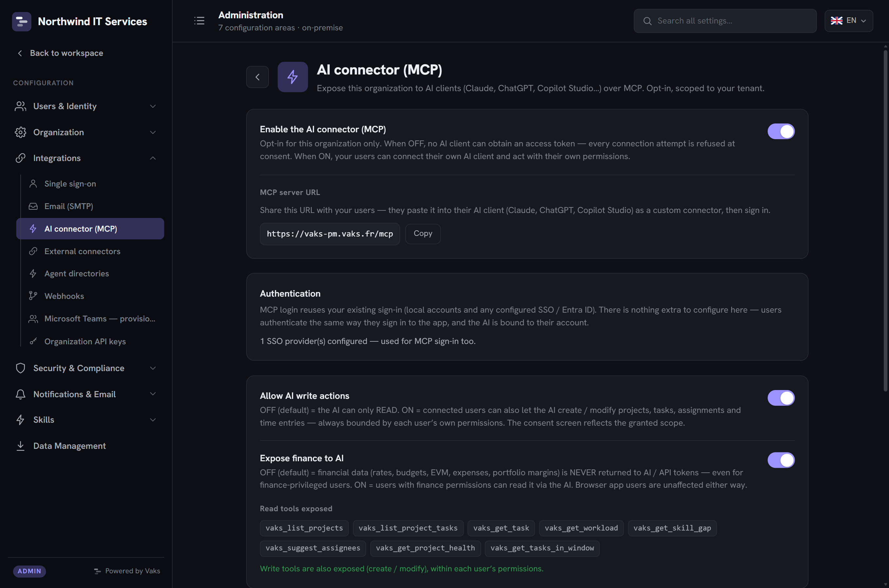Click the 1 SSO provider(s) configured text
Viewport: 889px width, 588px height.
[x=368, y=341]
